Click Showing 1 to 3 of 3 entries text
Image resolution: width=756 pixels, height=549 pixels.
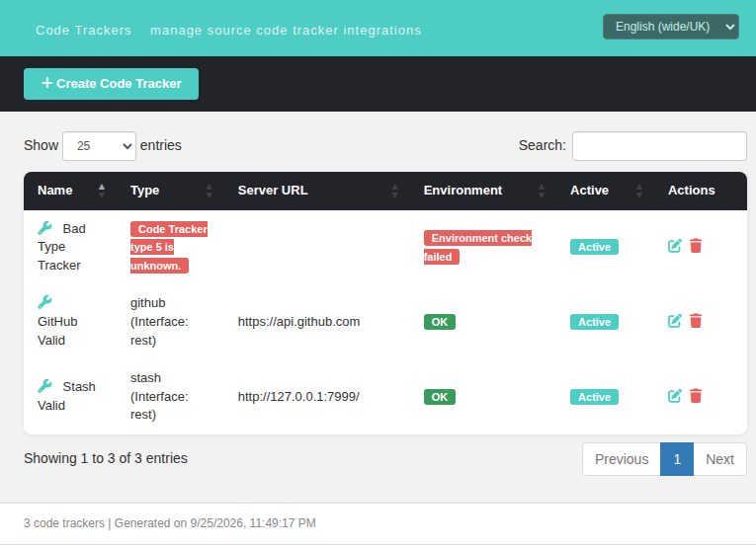[x=106, y=458]
